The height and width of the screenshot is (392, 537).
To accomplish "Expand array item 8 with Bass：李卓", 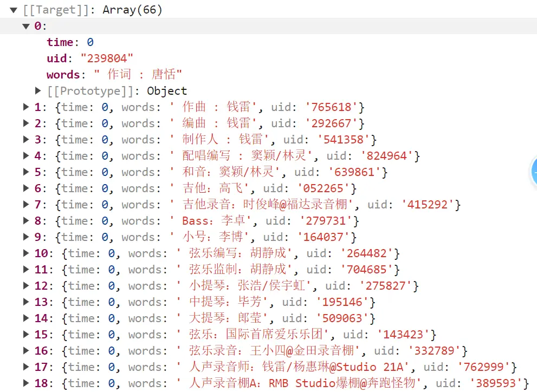I will [x=25, y=220].
